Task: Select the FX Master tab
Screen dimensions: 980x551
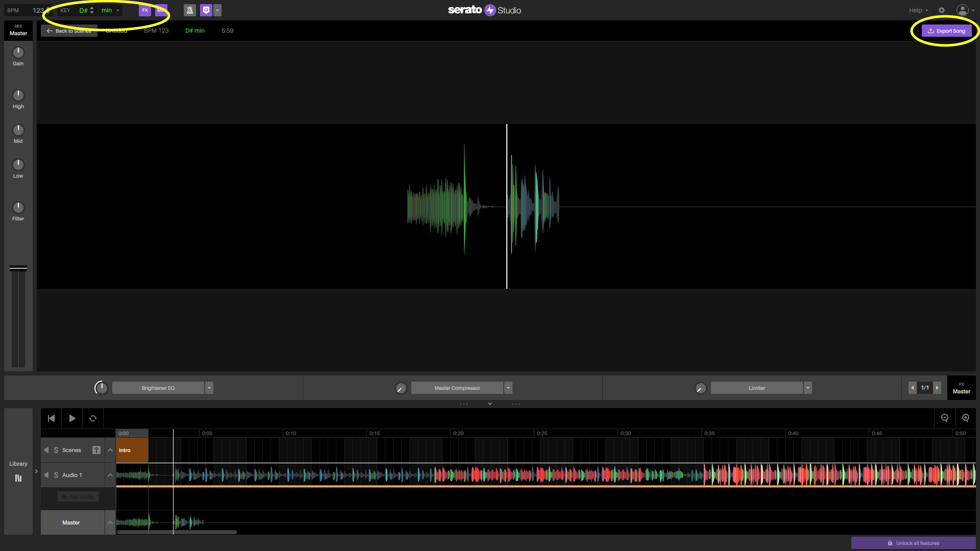Action: point(962,388)
